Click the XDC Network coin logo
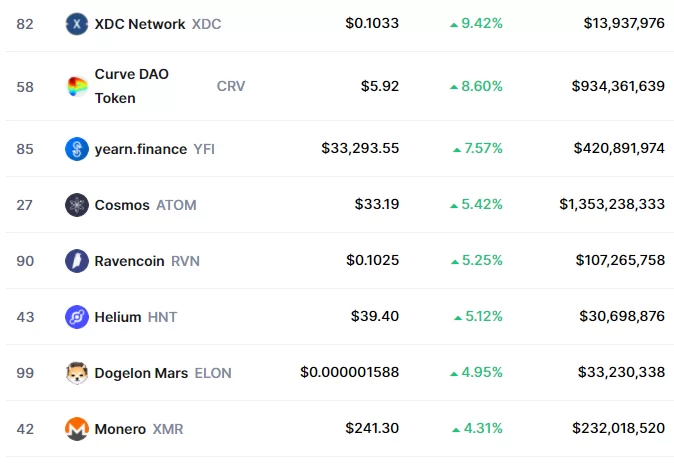This screenshot has height=470, width=674. [77, 23]
